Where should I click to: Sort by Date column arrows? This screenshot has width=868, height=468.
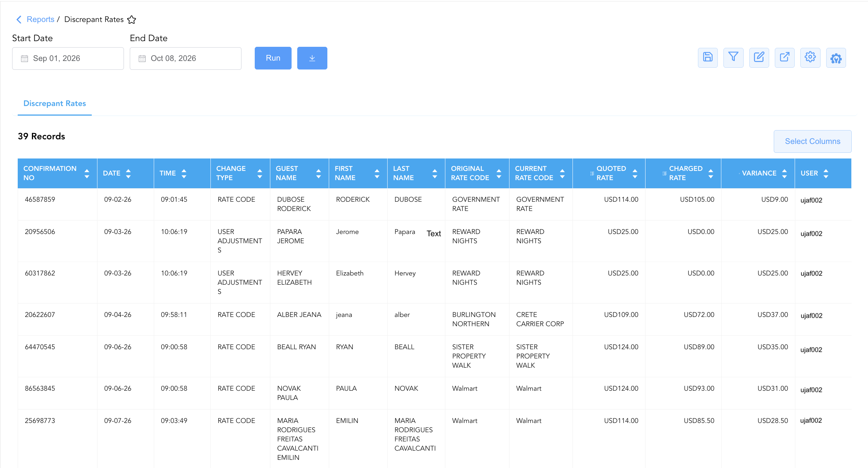[x=128, y=173]
